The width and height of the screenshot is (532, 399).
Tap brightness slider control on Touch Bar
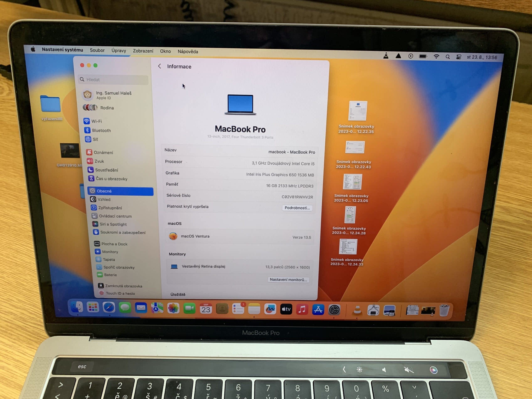coord(359,369)
